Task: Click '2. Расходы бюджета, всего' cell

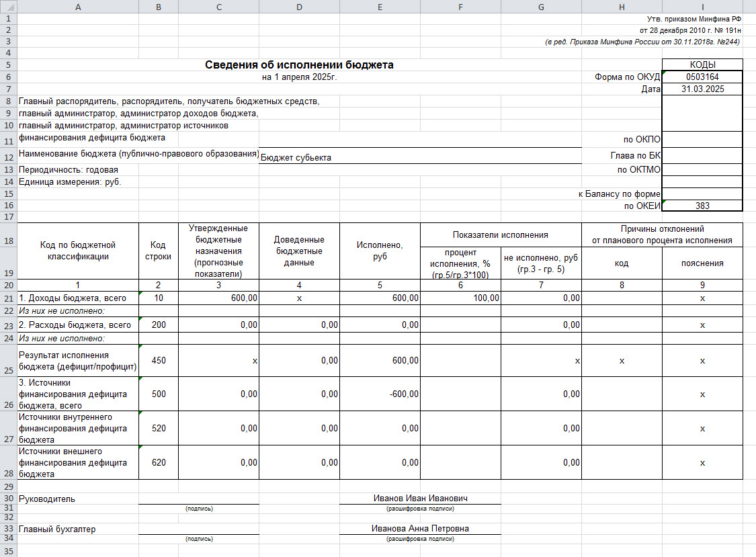Action: click(78, 325)
